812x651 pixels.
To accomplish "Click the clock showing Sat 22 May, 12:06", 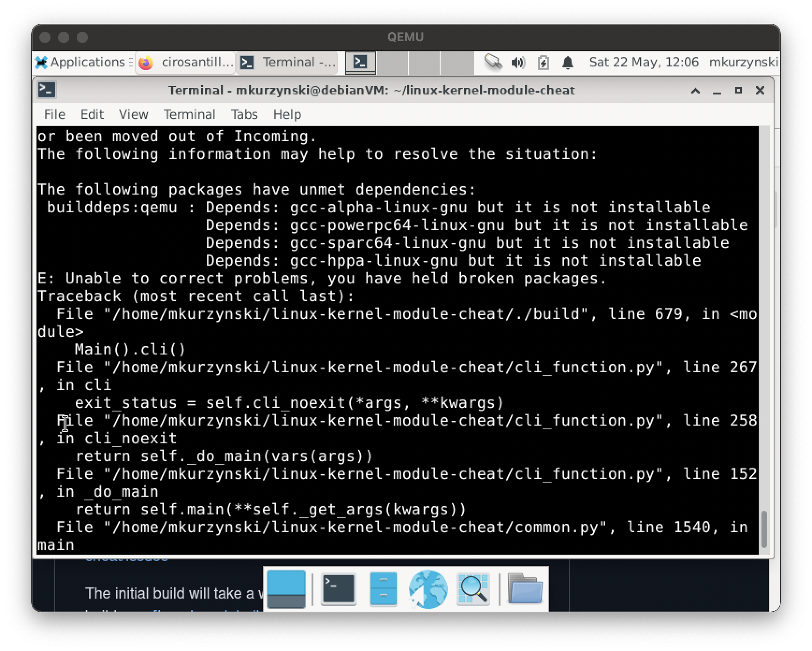I will coord(644,62).
